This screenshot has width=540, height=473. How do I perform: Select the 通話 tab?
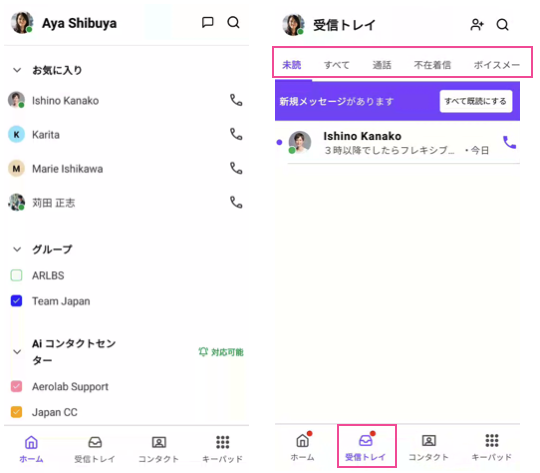[x=382, y=65]
